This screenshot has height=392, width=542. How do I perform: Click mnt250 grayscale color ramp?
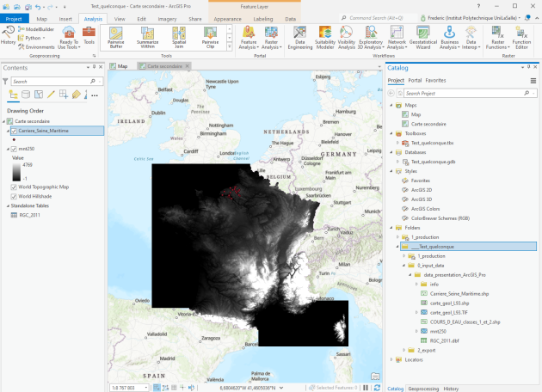16,172
